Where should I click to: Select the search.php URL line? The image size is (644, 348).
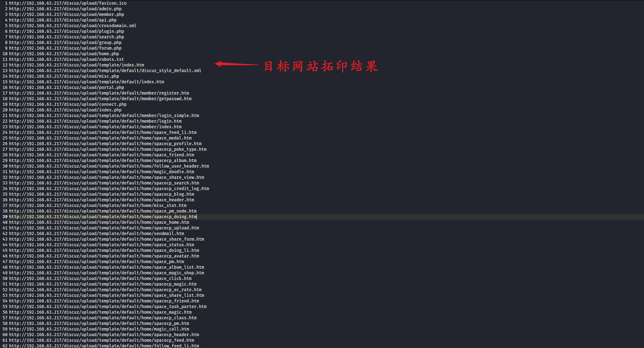67,37
